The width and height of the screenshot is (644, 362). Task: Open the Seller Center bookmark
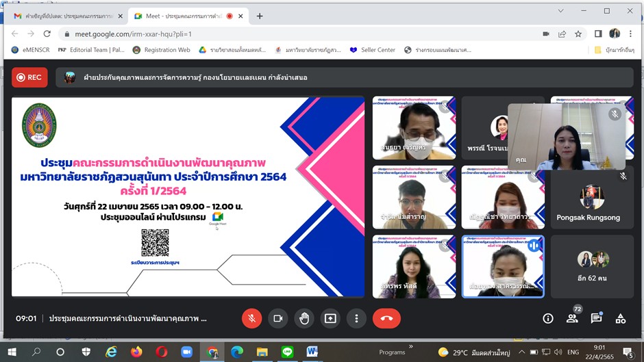[373, 50]
